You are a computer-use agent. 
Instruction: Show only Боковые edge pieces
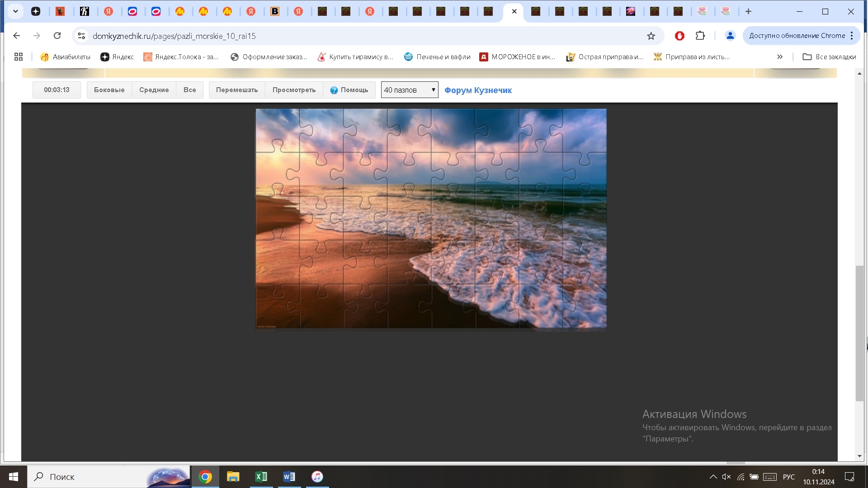(109, 90)
